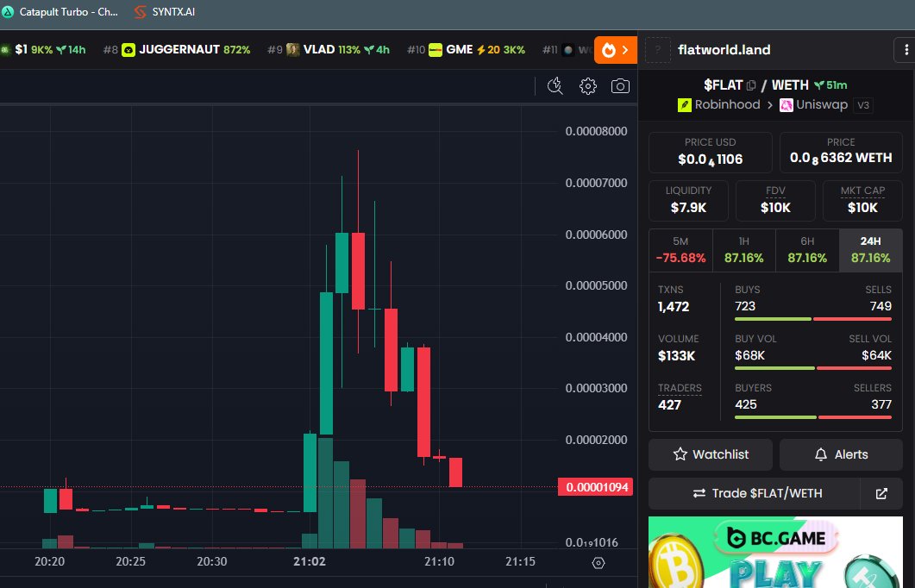The width and height of the screenshot is (915, 588).
Task: Click the buy vol/sell vol ratio bar
Action: point(813,368)
